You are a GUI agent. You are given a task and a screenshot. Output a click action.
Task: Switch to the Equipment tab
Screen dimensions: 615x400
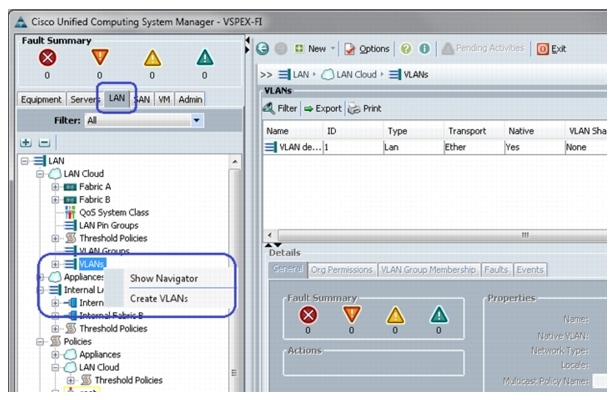click(x=42, y=99)
